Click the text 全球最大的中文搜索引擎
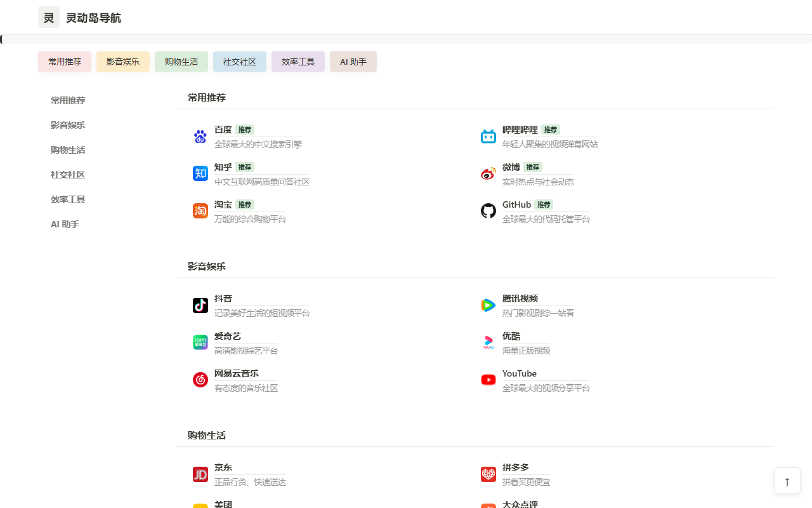This screenshot has height=508, width=812. click(258, 144)
